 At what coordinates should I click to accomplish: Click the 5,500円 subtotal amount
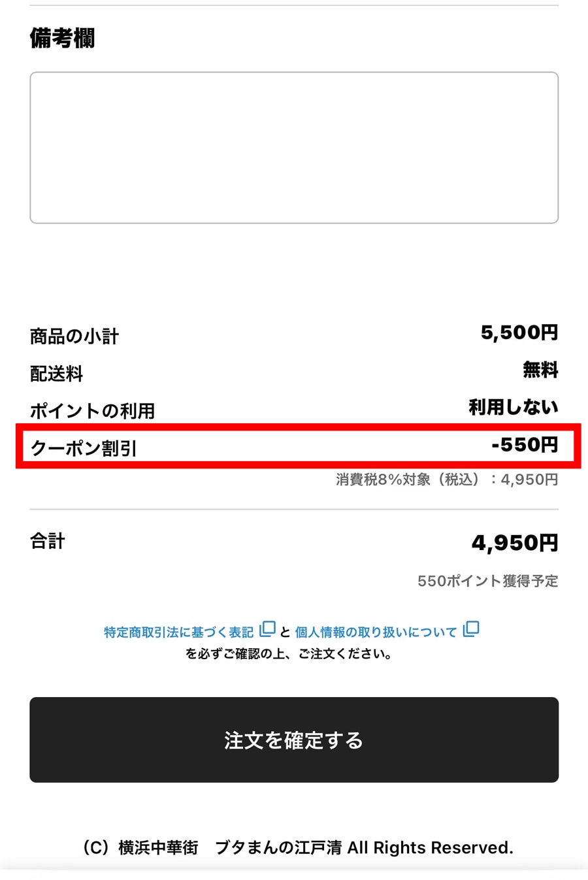pos(519,333)
